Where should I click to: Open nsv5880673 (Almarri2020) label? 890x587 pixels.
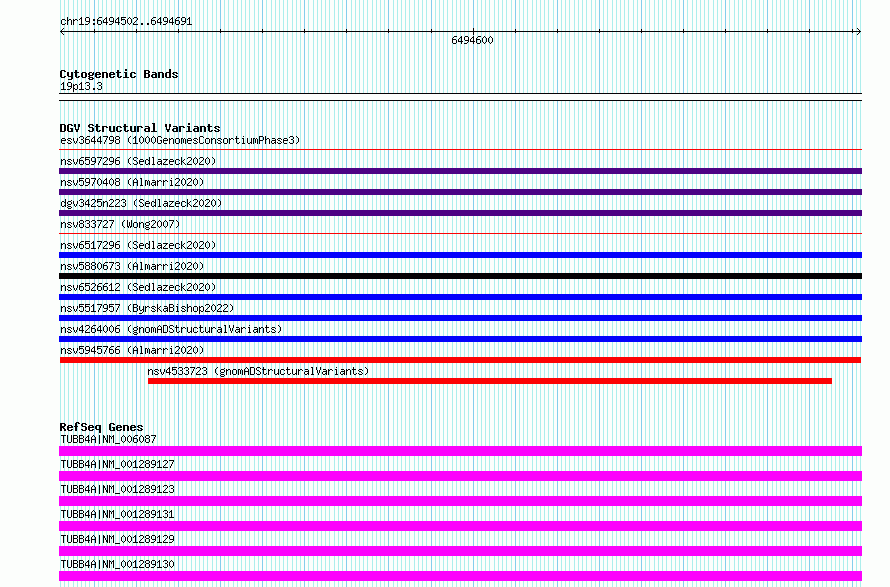(x=132, y=266)
